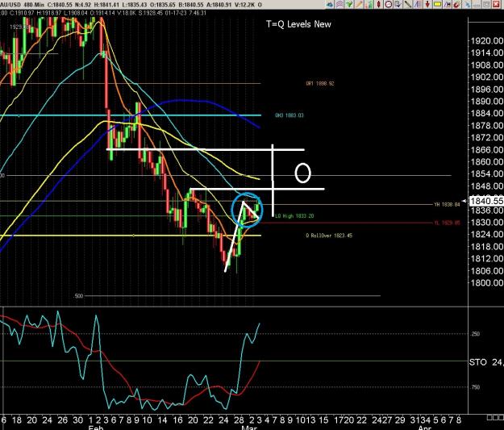This screenshot has height=430, width=504.
Task: Click the blue pin icon
Action: [x=467, y=5]
